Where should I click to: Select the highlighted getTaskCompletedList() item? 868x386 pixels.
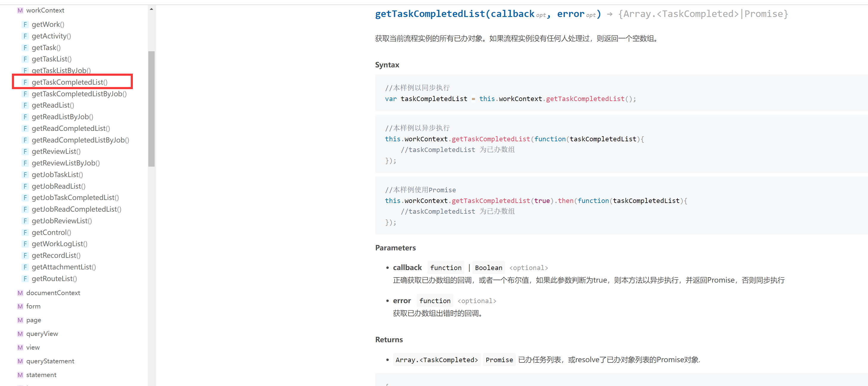[x=69, y=82]
